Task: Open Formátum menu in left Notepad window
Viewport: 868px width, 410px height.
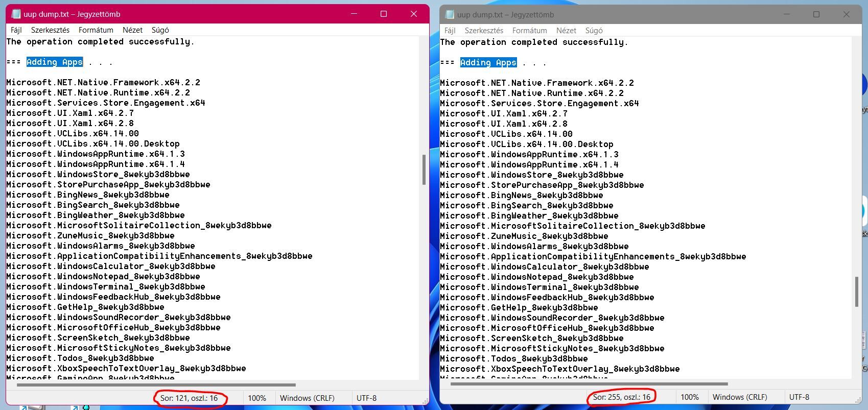Action: (x=96, y=30)
